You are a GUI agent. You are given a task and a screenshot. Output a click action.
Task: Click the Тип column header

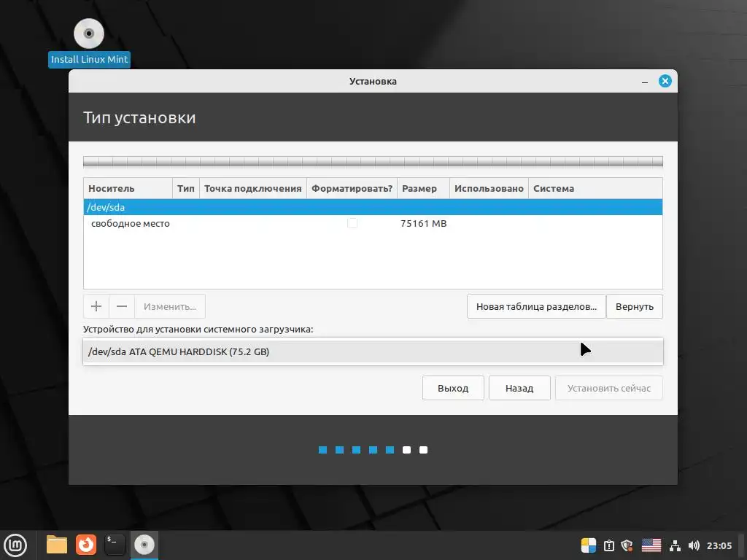[186, 189]
